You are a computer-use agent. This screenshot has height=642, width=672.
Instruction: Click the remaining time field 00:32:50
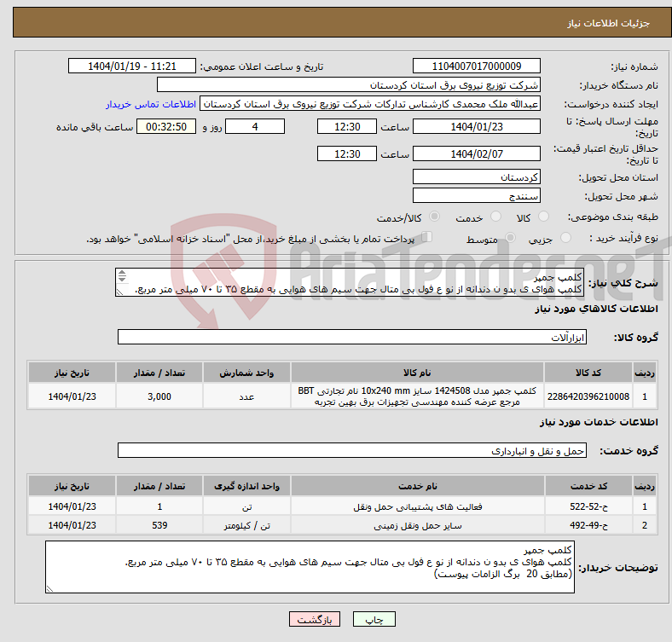coord(166,127)
